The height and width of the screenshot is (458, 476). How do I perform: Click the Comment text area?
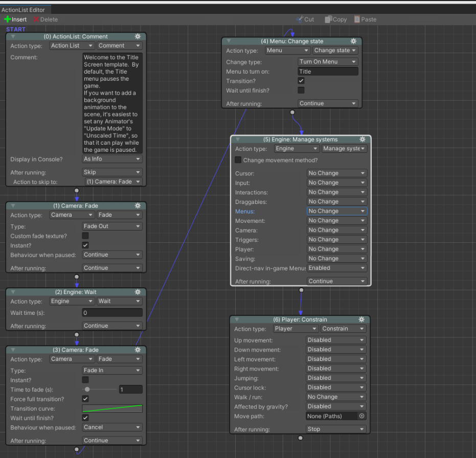tap(112, 103)
